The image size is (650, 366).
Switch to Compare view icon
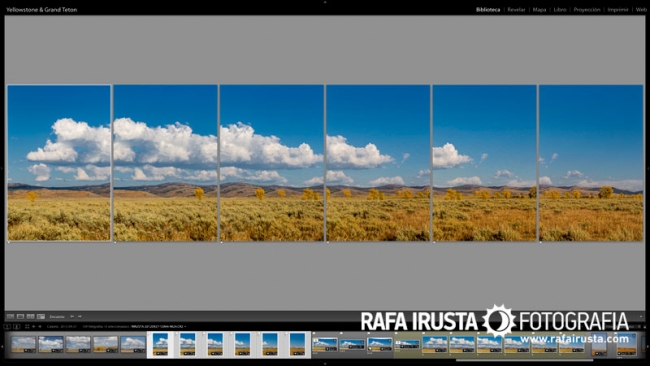[30, 317]
